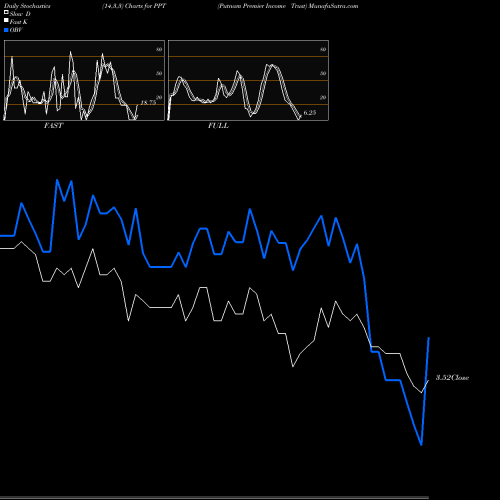Click the Fast K legend swatch

pyautogui.click(x=6, y=20)
